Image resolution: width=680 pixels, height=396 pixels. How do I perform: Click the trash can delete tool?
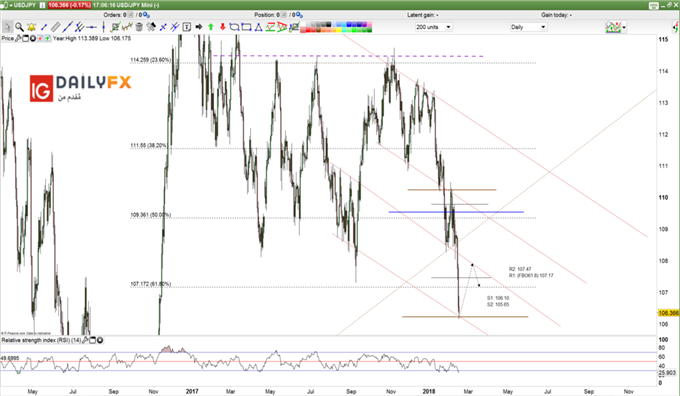(x=139, y=27)
